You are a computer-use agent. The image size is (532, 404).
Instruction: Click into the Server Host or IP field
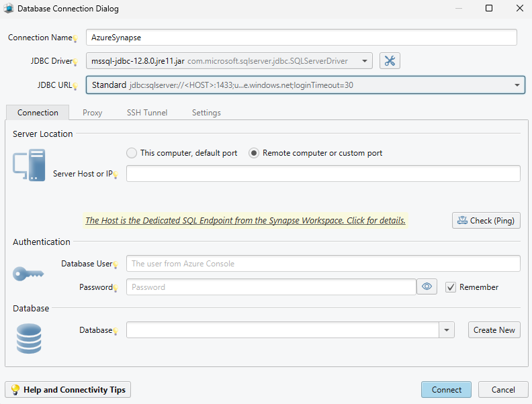pos(322,174)
